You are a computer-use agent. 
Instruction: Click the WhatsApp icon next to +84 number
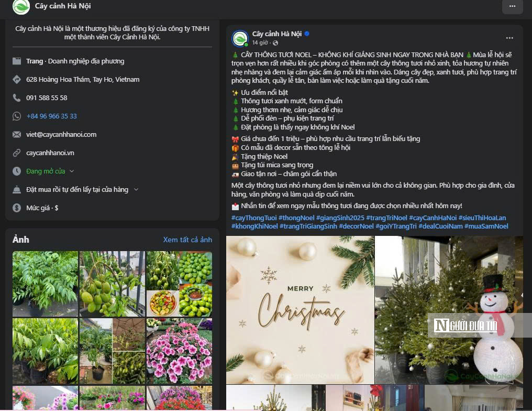click(17, 116)
